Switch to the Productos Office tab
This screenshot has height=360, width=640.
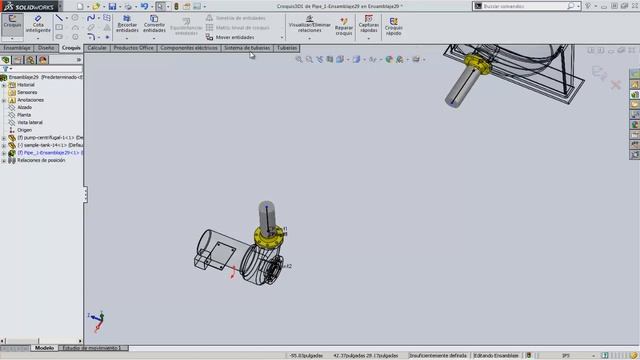[133, 48]
